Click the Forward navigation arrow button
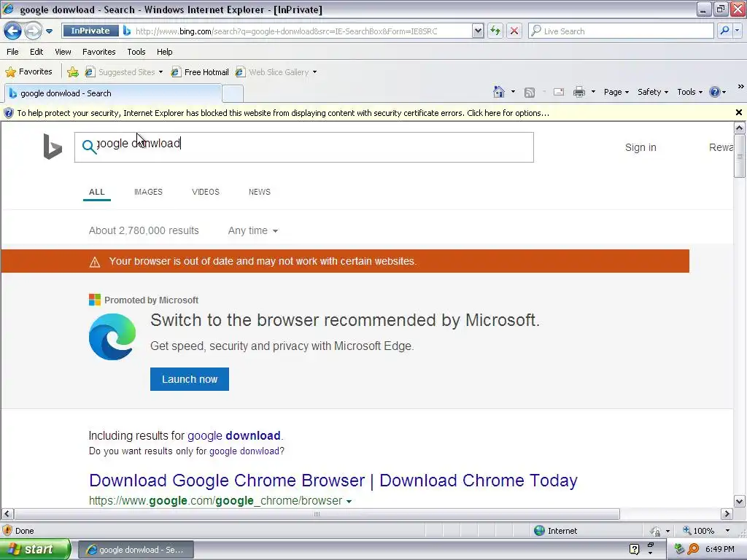Viewport: 747px width, 560px height. coord(33,31)
